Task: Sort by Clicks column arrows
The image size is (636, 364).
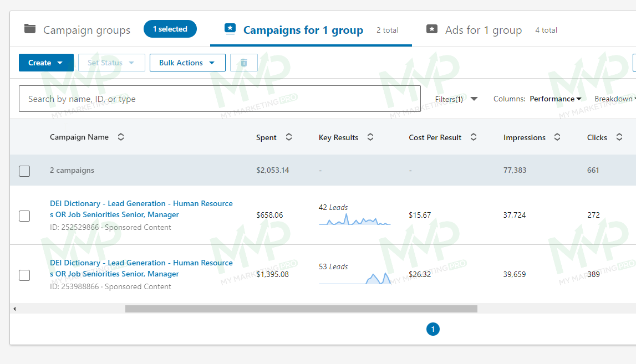Action: 619,137
